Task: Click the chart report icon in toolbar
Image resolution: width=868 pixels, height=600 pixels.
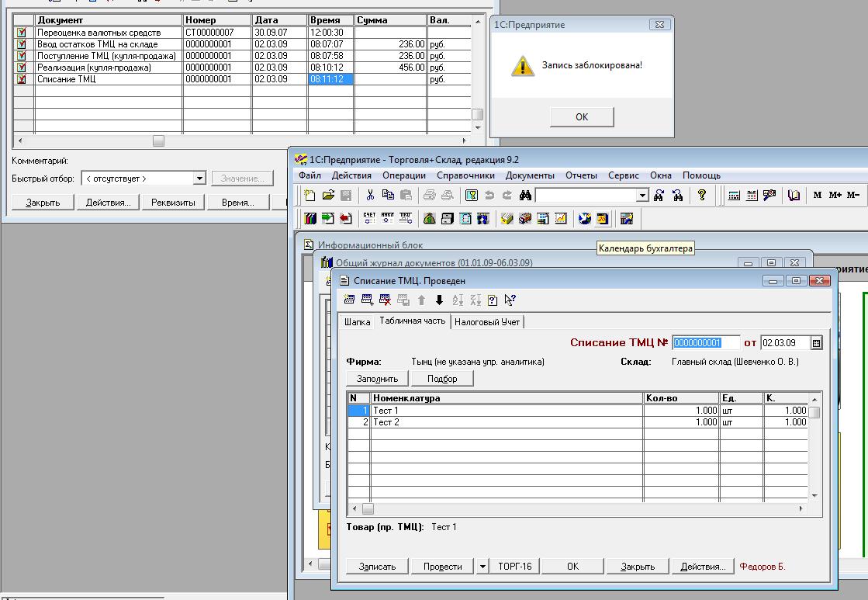Action: pyautogui.click(x=561, y=219)
